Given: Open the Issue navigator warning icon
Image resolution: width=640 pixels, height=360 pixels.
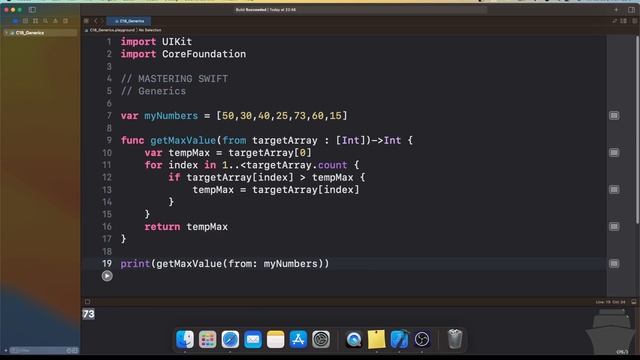Looking at the screenshot, I should click(56, 20).
